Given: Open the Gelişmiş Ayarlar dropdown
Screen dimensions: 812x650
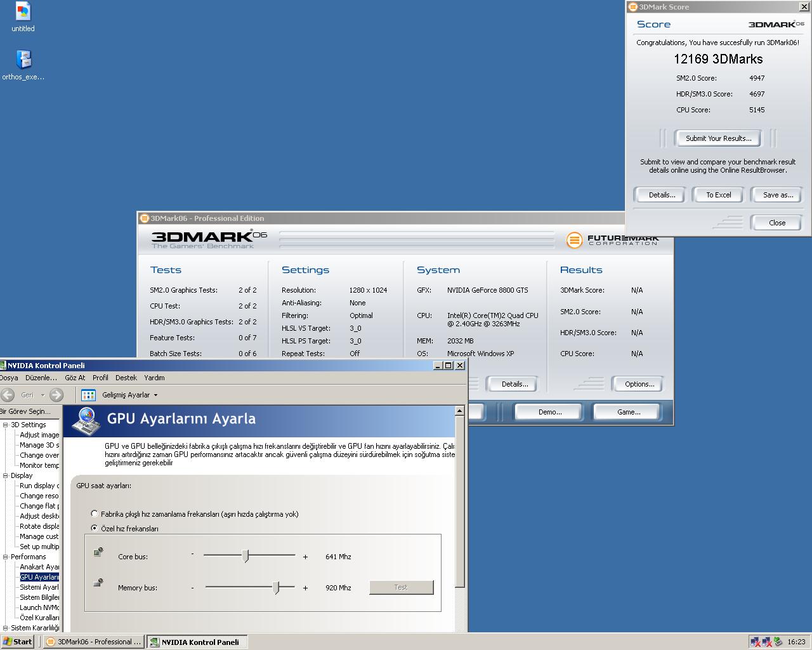Looking at the screenshot, I should (x=130, y=395).
